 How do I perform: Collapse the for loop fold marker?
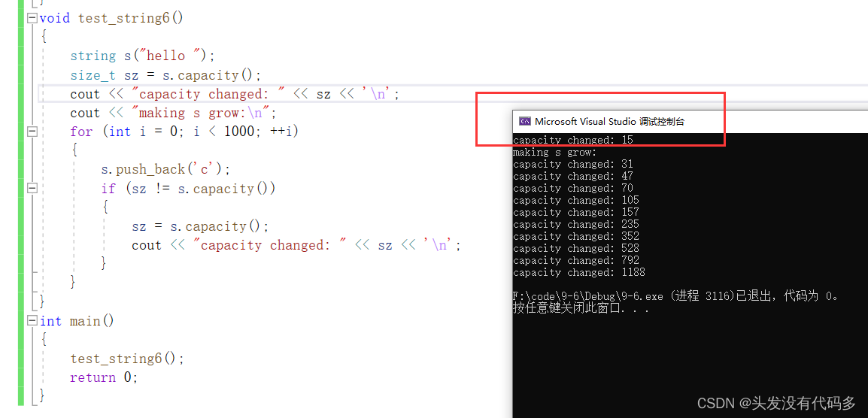[32, 132]
